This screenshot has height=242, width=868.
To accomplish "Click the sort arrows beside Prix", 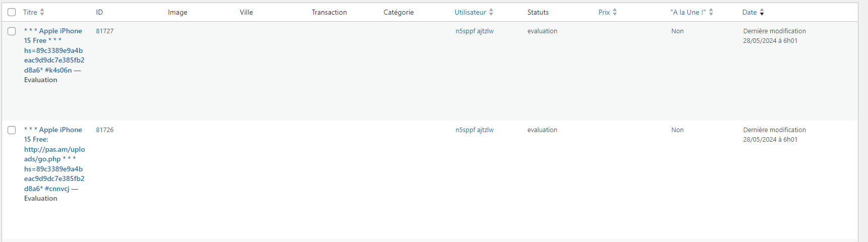I will tap(615, 12).
